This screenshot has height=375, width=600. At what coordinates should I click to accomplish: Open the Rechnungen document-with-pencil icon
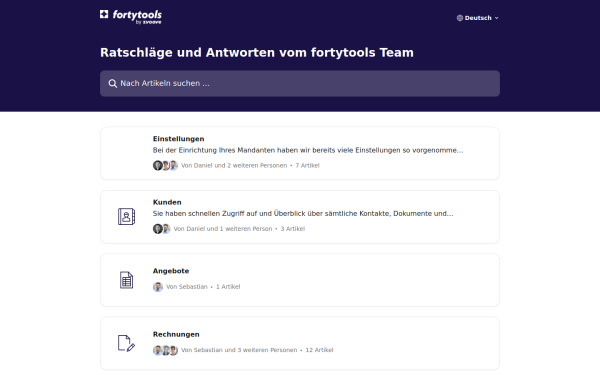click(126, 343)
